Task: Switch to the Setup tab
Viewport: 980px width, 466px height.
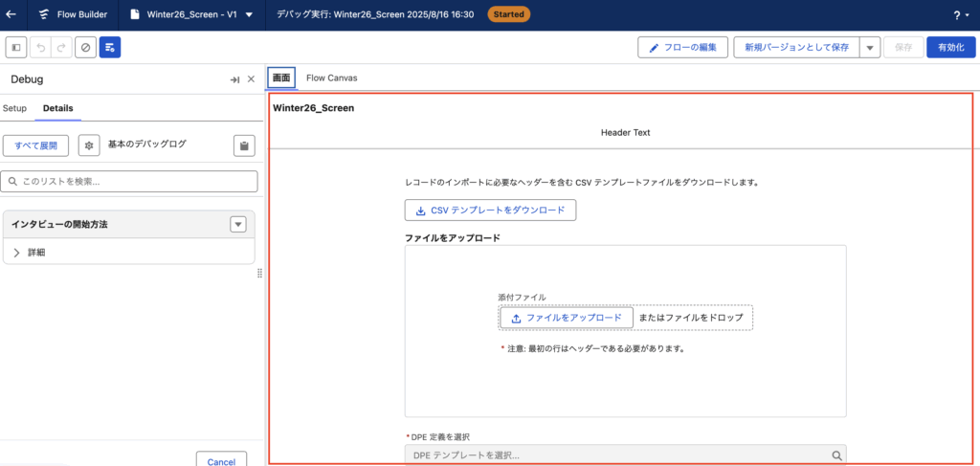Action: [14, 108]
